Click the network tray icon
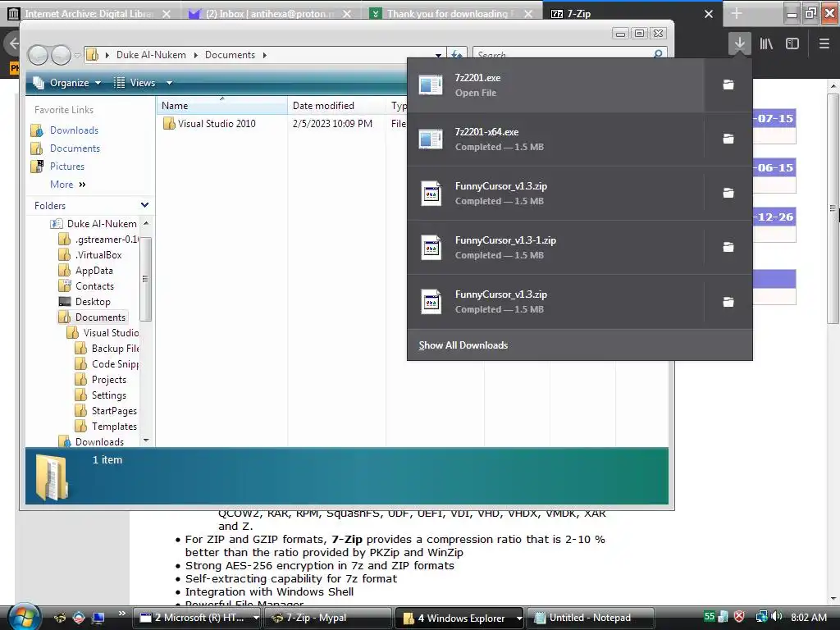This screenshot has height=630, width=840. pyautogui.click(x=761, y=617)
